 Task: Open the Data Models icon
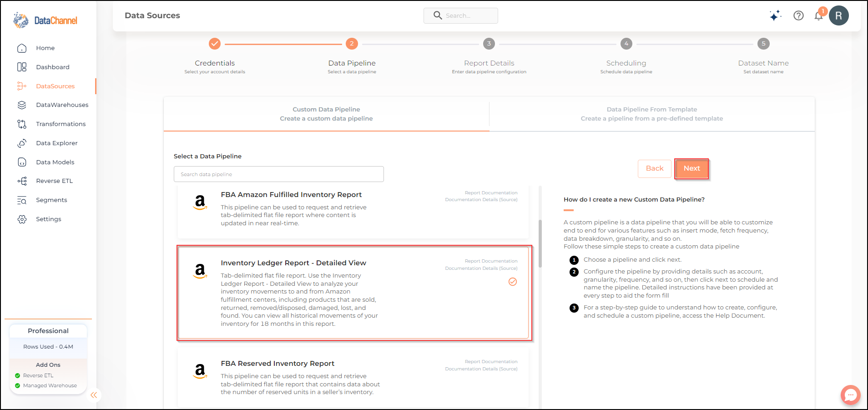click(22, 162)
